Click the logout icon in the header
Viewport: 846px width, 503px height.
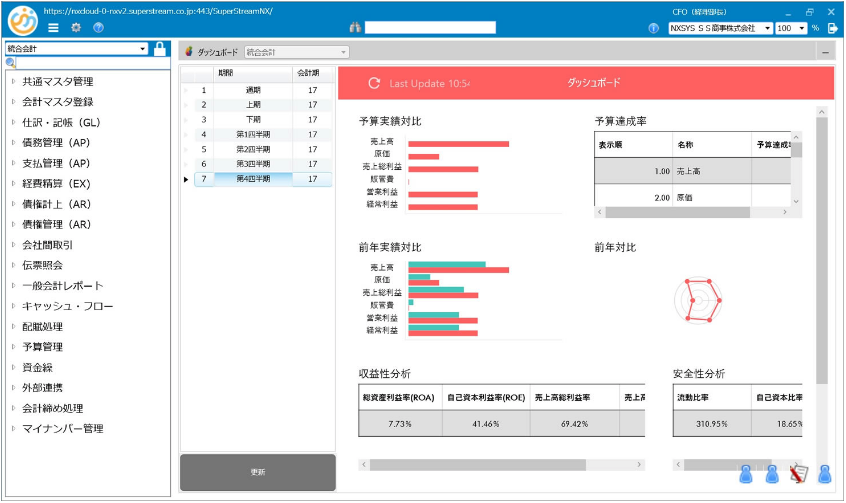pyautogui.click(x=832, y=28)
